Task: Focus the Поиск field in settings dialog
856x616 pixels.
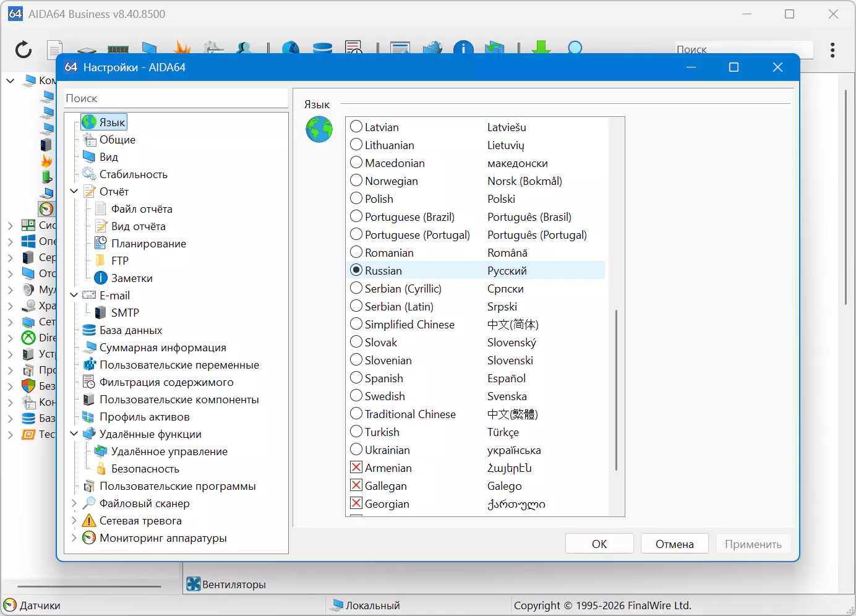Action: pyautogui.click(x=176, y=98)
